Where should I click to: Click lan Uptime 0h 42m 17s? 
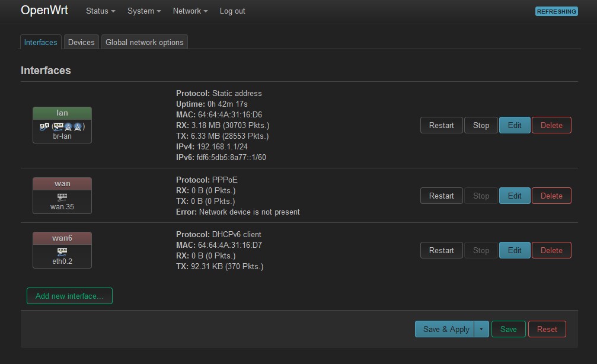click(212, 104)
